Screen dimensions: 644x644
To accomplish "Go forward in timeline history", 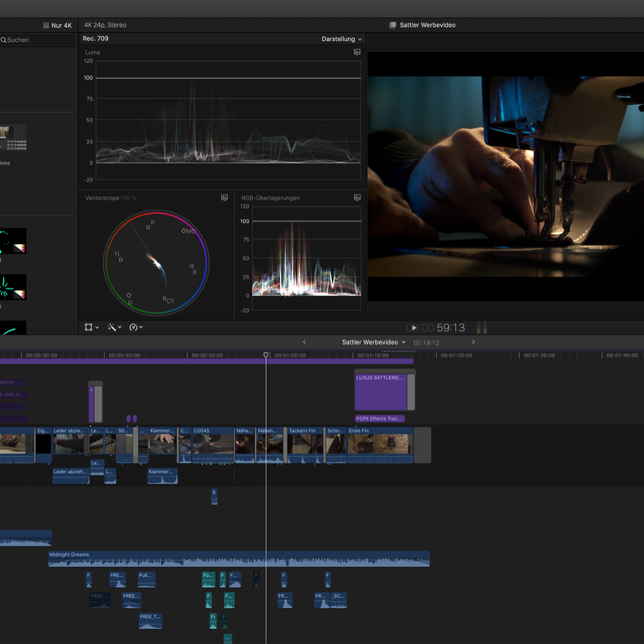I will pos(473,342).
